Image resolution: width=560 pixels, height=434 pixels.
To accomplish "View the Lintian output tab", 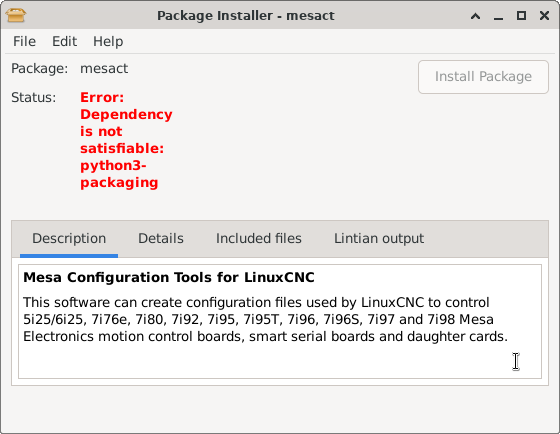I will 379,239.
